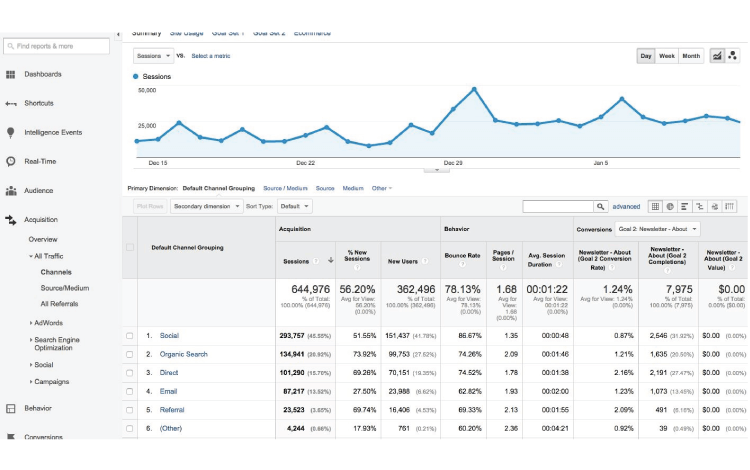Select the performance bar view icon
This screenshot has height=470, width=750.
pyautogui.click(x=685, y=207)
